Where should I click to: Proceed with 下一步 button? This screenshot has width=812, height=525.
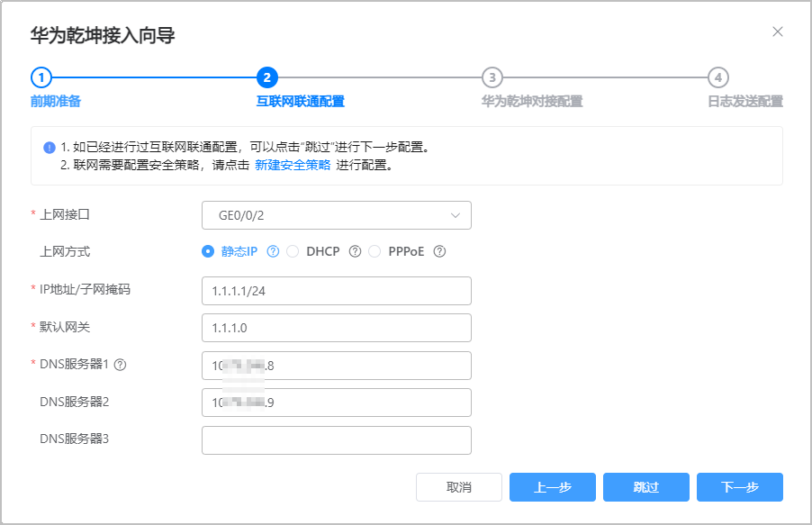click(x=740, y=487)
